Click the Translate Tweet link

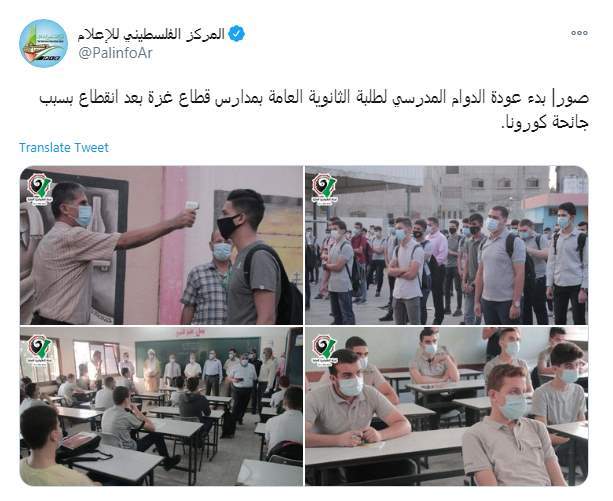click(64, 147)
